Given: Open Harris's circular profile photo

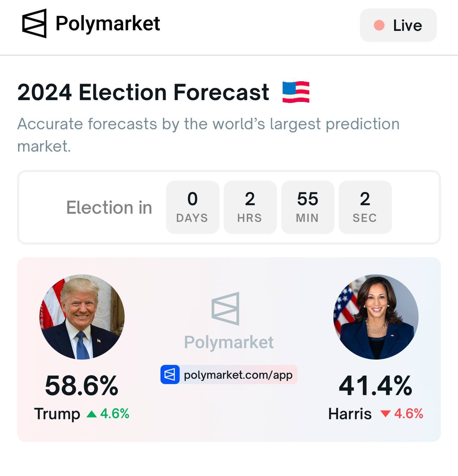Looking at the screenshot, I should [x=376, y=317].
